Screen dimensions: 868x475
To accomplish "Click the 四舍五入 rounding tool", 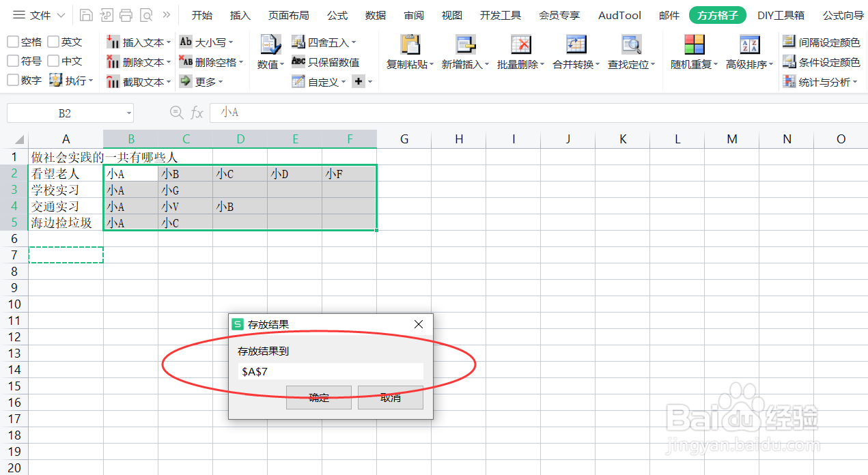I will click(324, 42).
